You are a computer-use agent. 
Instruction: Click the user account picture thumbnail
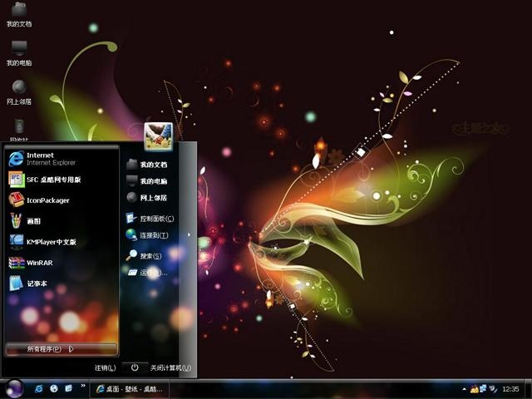tap(159, 136)
